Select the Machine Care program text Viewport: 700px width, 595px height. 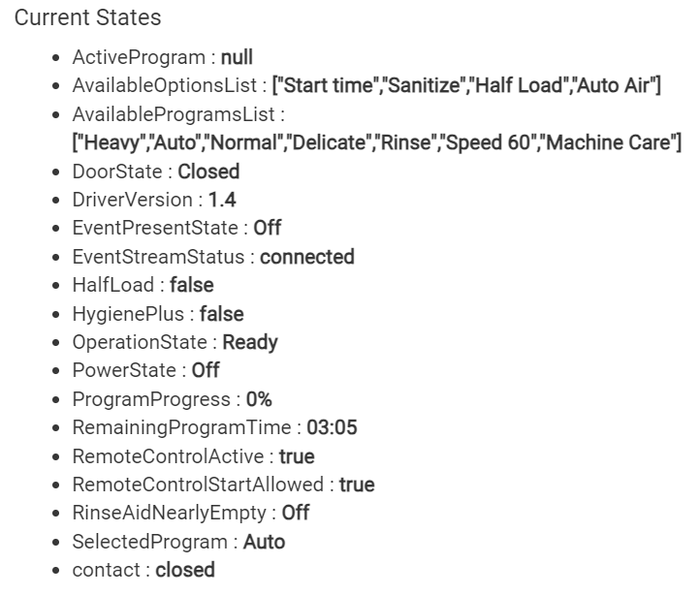point(610,142)
